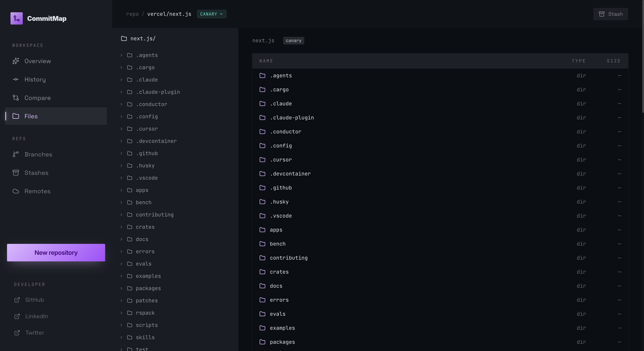Open the Stashes refs page
644x351 pixels.
pyautogui.click(x=56, y=173)
